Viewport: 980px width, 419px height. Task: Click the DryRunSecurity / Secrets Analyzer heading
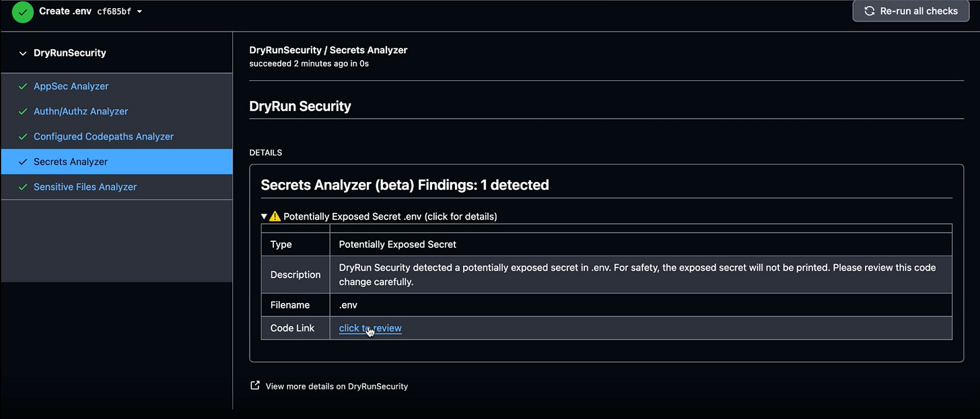(328, 50)
